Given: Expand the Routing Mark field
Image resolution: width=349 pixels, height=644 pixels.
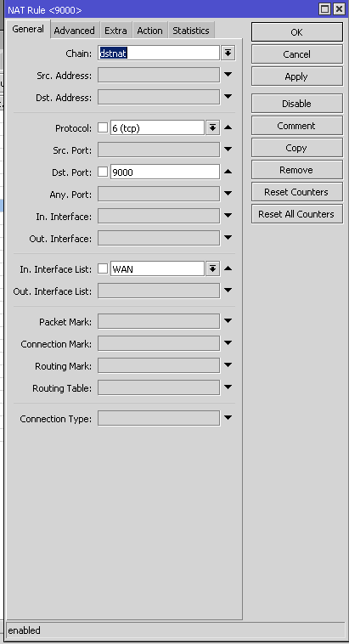Looking at the screenshot, I should 228,365.
